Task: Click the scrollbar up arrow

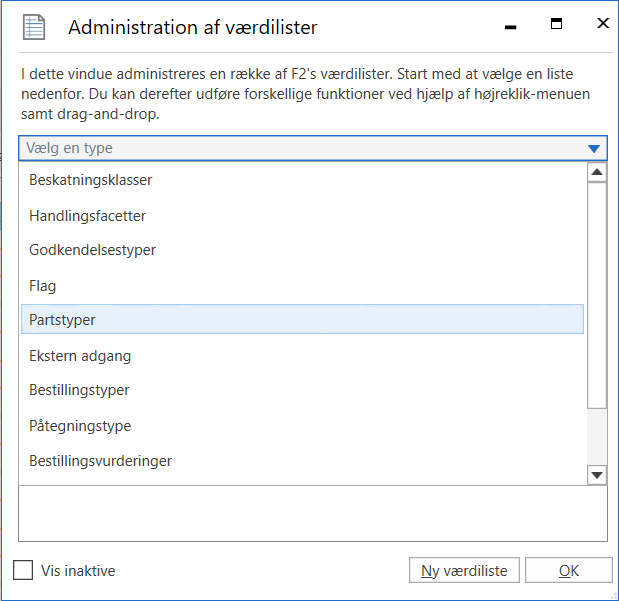Action: [x=597, y=173]
